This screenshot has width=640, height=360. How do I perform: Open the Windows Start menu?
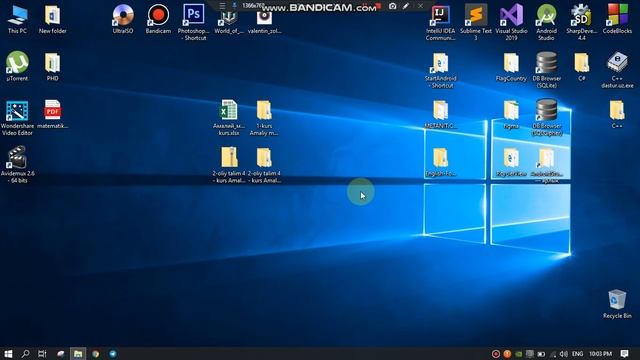tap(8, 353)
